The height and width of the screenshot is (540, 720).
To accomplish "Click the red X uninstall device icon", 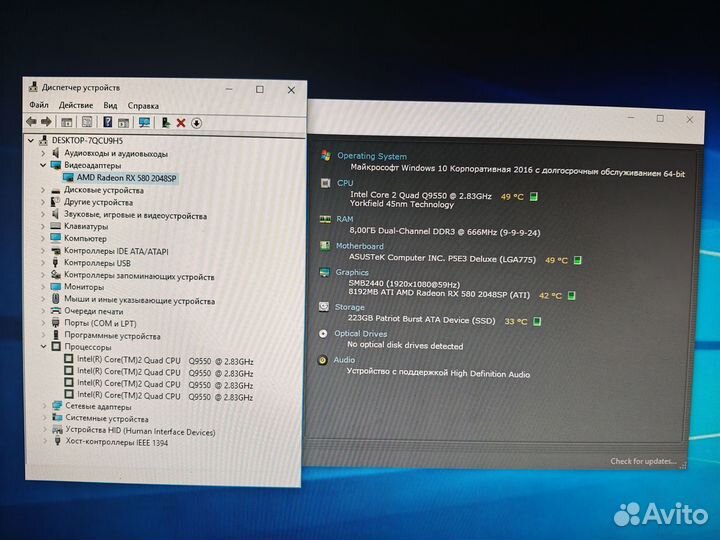I will coord(181,122).
